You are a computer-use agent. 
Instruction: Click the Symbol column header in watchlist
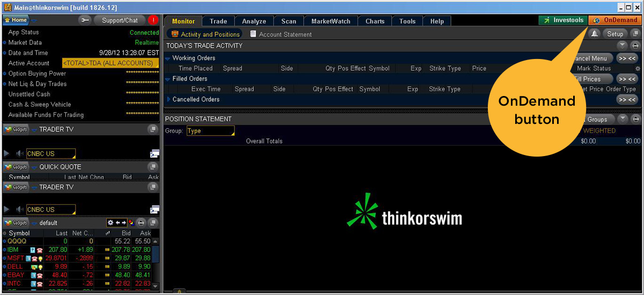pyautogui.click(x=19, y=233)
